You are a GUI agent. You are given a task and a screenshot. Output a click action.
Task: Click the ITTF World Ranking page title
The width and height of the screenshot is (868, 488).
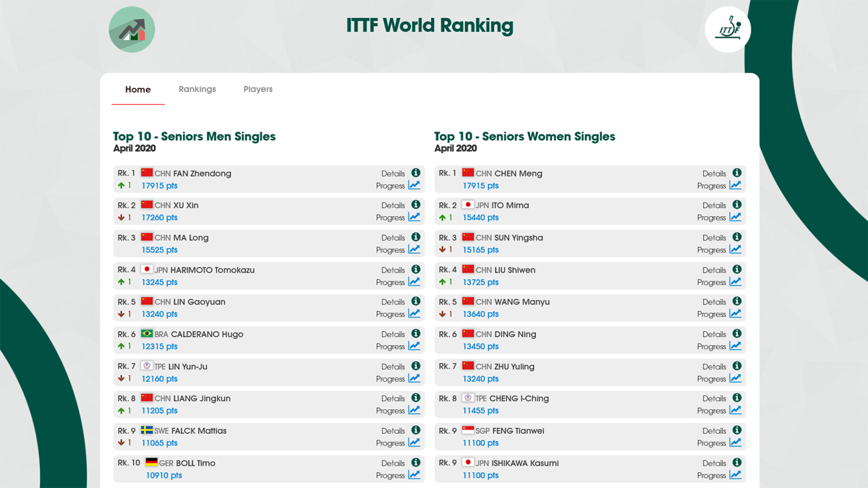430,26
